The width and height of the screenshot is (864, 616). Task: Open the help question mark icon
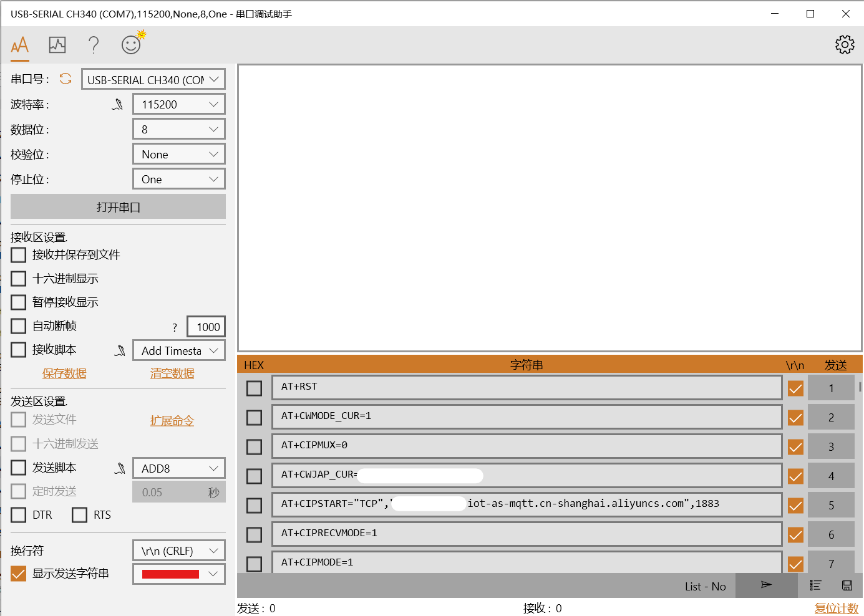point(94,44)
